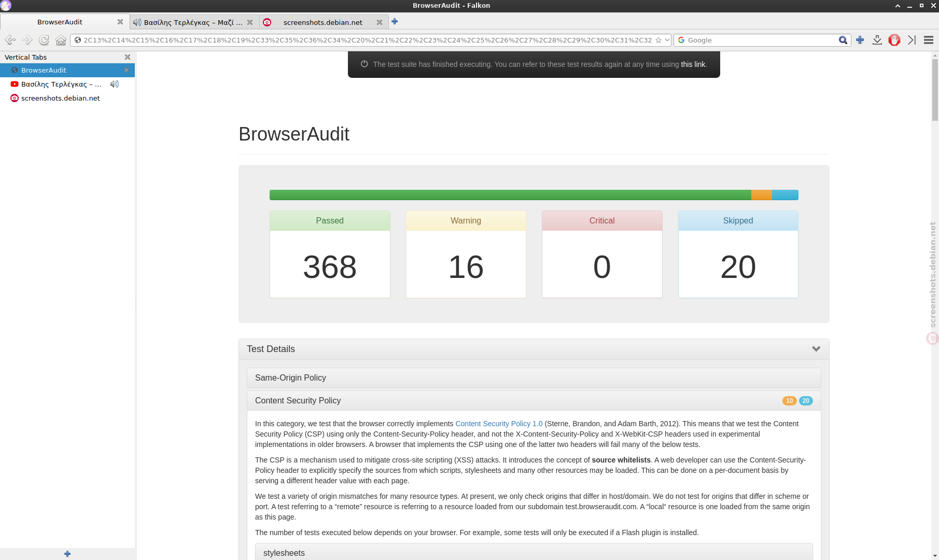Image resolution: width=939 pixels, height=560 pixels.
Task: Open the downloads manager icon
Action: [x=877, y=40]
